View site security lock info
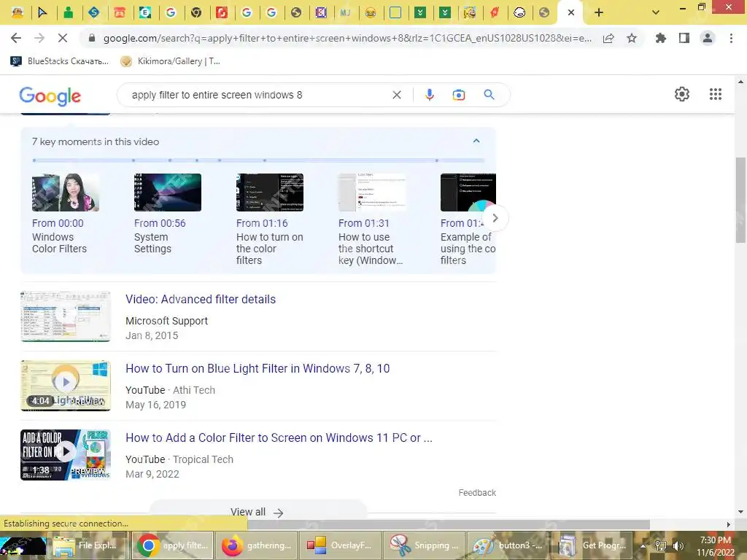 coord(92,39)
